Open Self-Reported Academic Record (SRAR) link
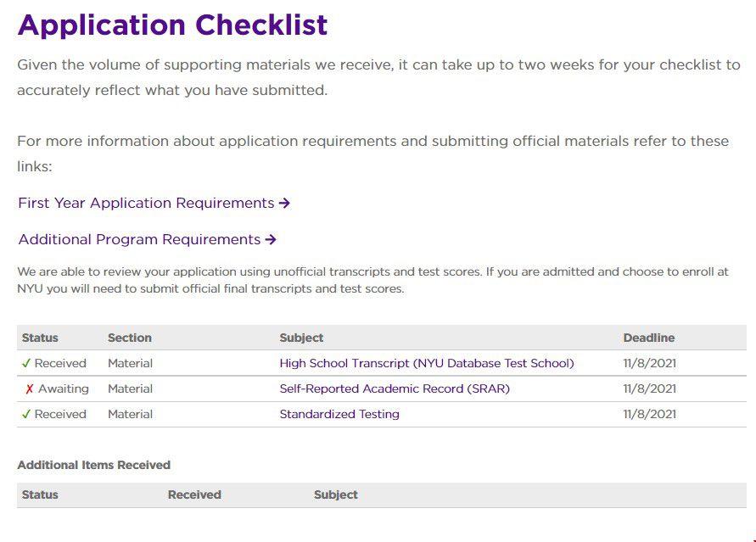This screenshot has height=542, width=756. tap(395, 388)
